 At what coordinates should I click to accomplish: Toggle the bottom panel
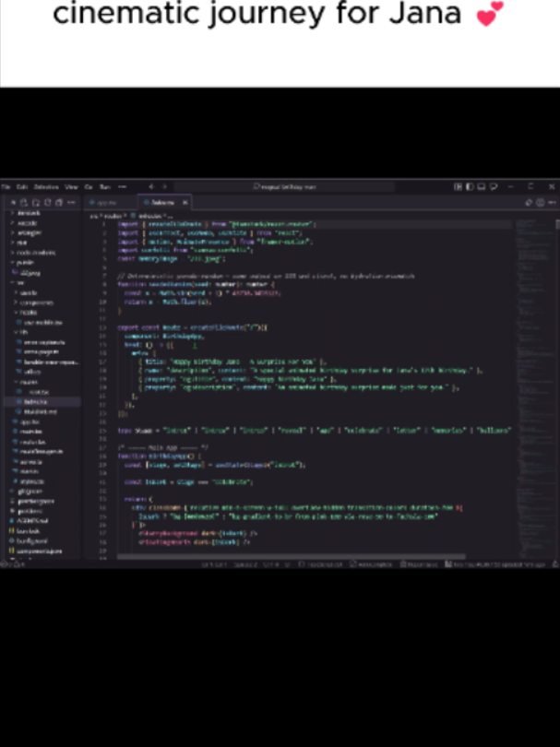tap(482, 186)
